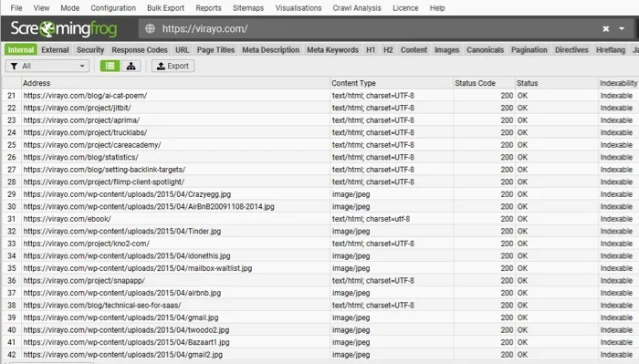This screenshot has height=364, width=639.
Task: Open the Crawl Analysis menu
Action: click(357, 8)
